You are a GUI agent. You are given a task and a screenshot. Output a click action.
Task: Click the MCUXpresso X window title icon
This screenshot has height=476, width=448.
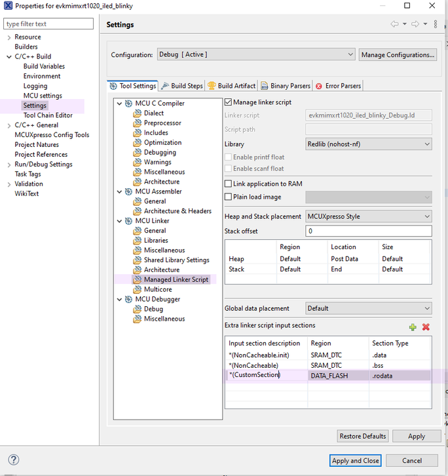click(x=8, y=5)
